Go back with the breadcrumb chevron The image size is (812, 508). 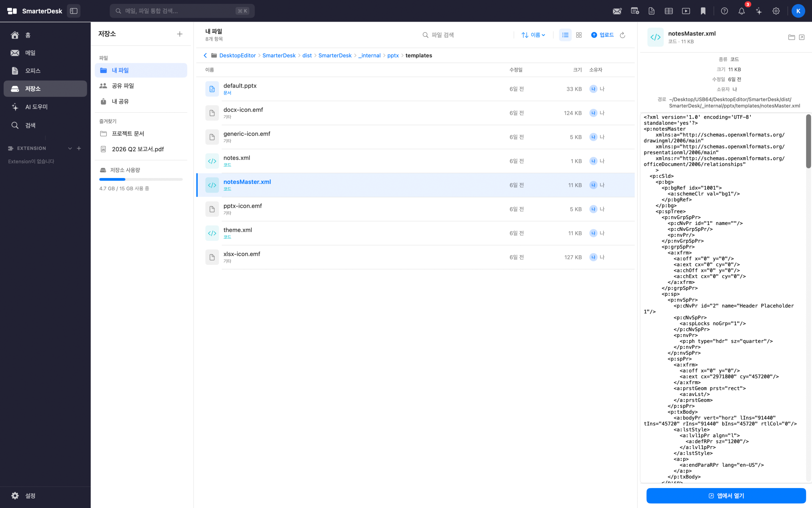tap(205, 56)
